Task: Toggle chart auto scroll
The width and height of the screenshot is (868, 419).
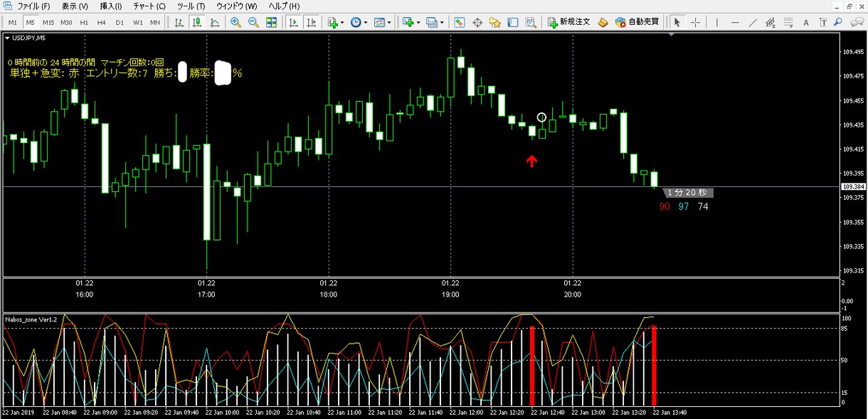Action: (x=292, y=22)
